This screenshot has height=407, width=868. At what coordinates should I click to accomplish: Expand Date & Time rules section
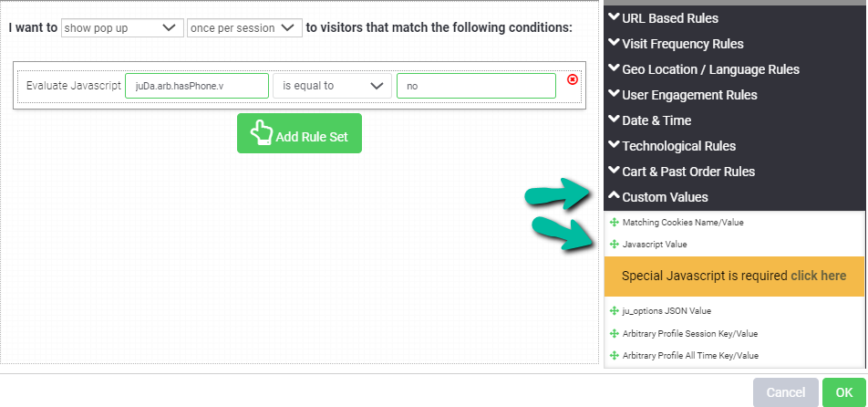(x=649, y=120)
